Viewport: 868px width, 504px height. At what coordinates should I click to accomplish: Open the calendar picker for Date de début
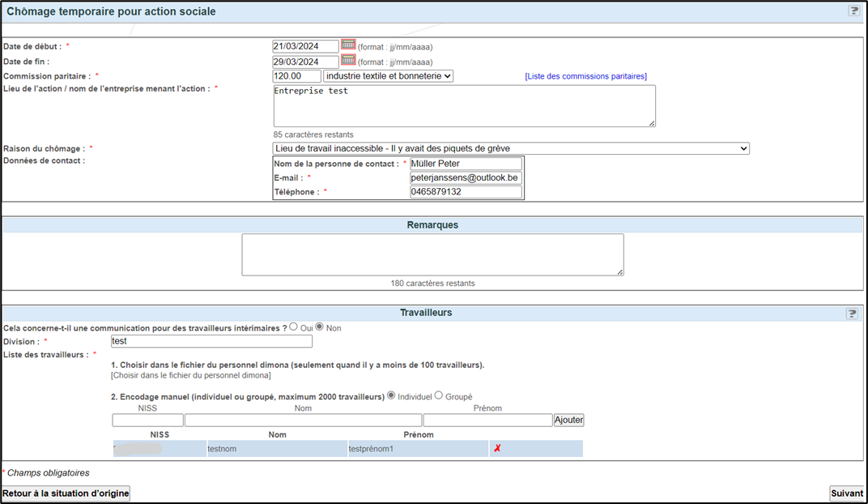click(348, 45)
